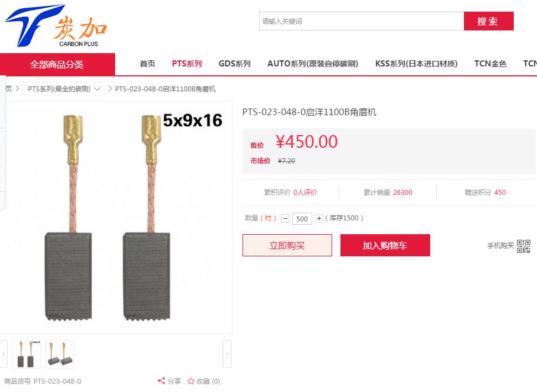Decrease quantity with the minus button
537x392 pixels.
coord(285,218)
